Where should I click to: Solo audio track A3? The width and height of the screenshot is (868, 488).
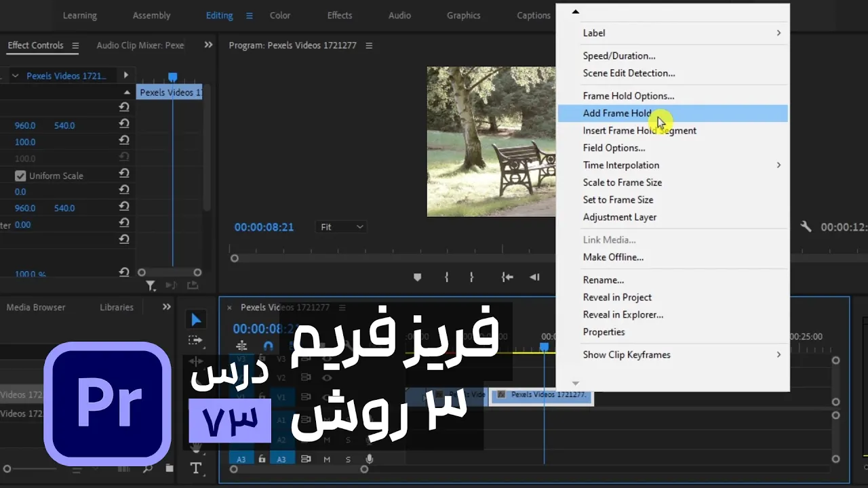pos(349,459)
